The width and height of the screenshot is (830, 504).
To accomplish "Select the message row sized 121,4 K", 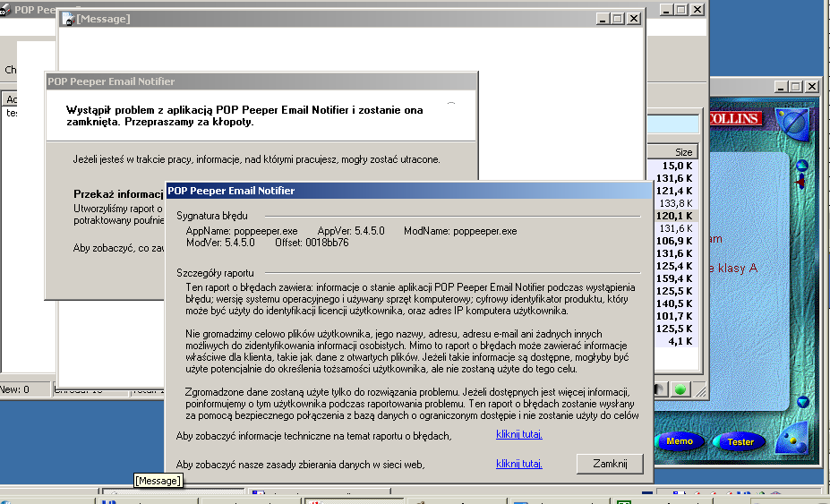I will [x=672, y=191].
